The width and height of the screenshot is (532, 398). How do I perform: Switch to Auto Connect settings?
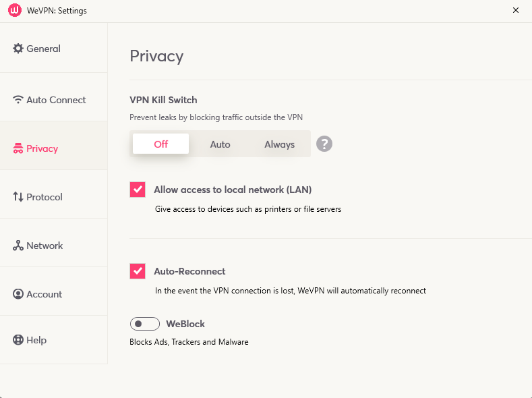point(54,97)
